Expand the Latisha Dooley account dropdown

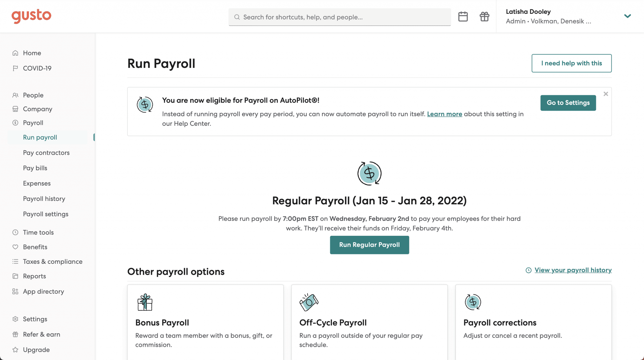pyautogui.click(x=628, y=16)
